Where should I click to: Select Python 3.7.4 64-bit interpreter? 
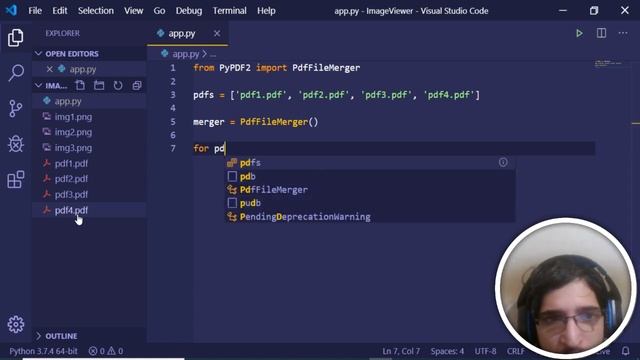click(43, 351)
